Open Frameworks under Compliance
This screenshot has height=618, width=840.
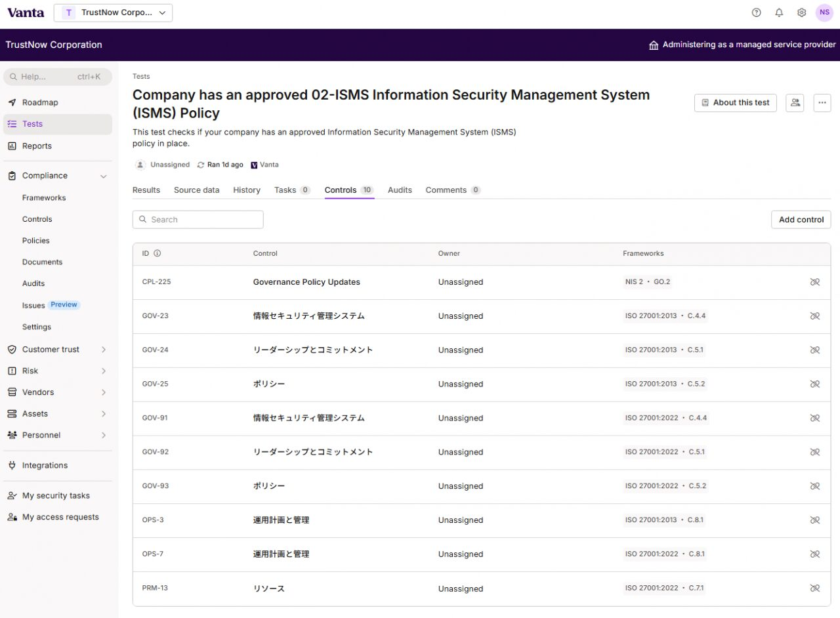point(44,198)
